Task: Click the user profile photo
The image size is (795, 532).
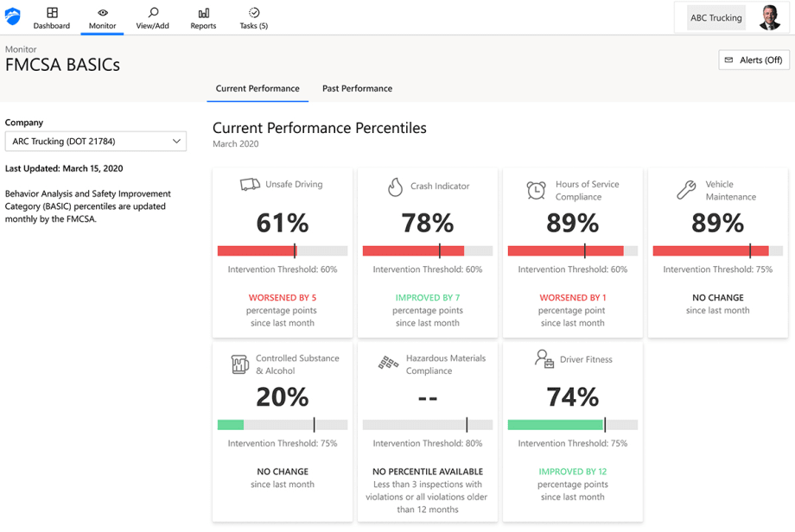Action: click(772, 17)
